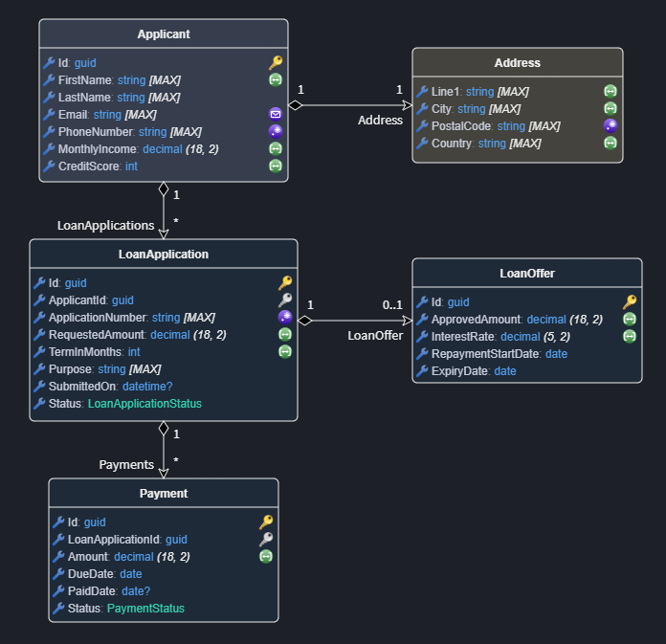
Task: Click the purple email icon beside Applicant Email
Action: (276, 114)
